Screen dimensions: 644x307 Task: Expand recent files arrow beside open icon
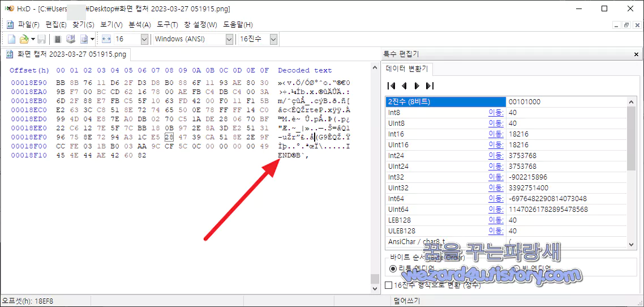pos(33,40)
